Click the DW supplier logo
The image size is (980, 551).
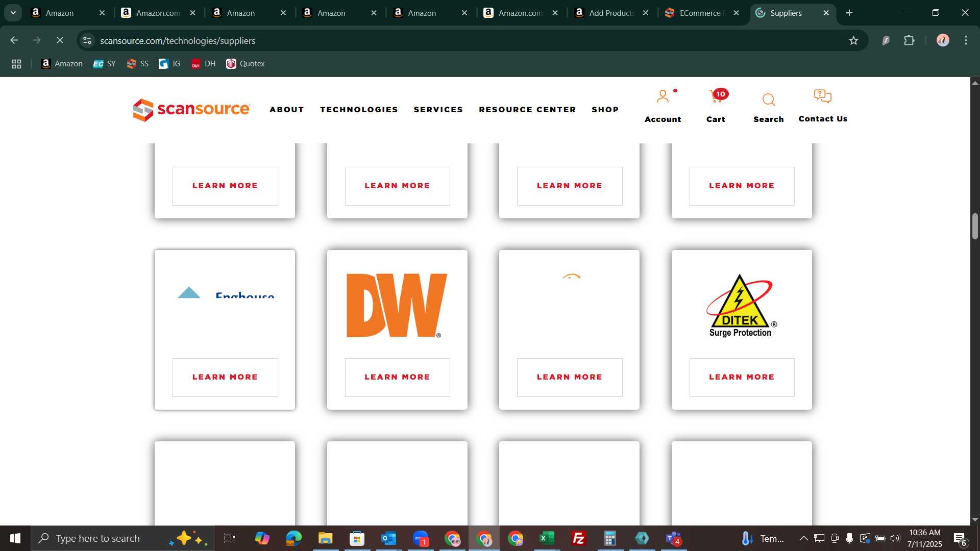pos(397,305)
